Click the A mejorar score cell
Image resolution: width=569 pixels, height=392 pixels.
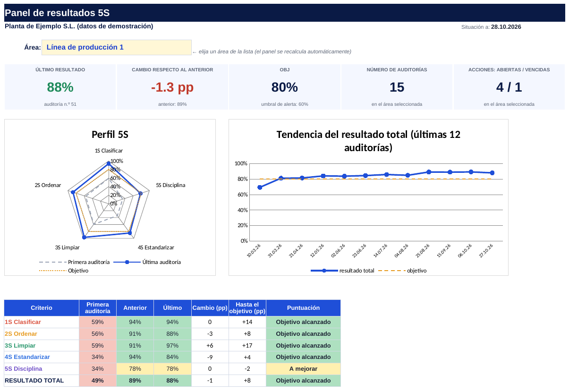(303, 369)
